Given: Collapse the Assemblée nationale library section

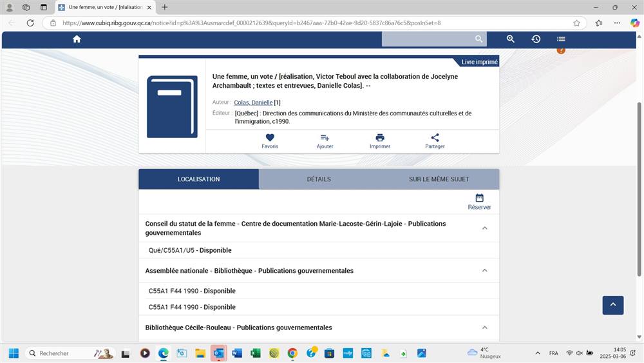Looking at the screenshot, I should pyautogui.click(x=485, y=271).
